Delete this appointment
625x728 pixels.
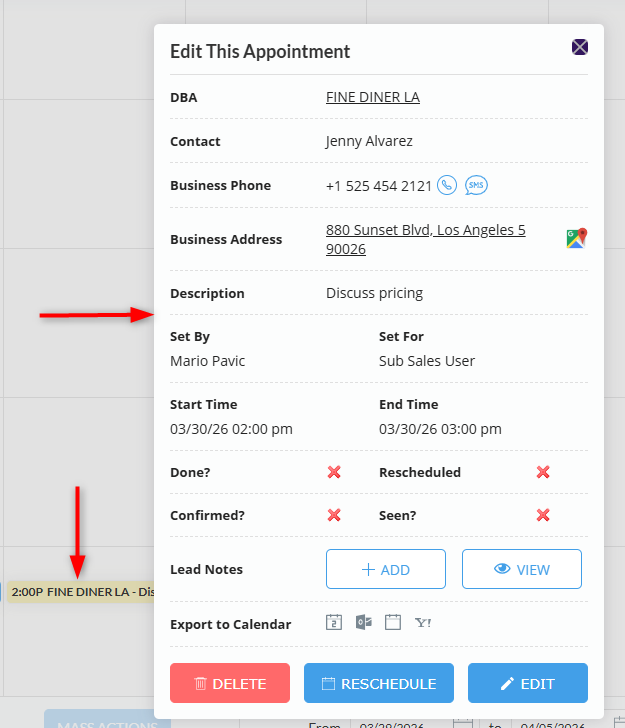(230, 683)
